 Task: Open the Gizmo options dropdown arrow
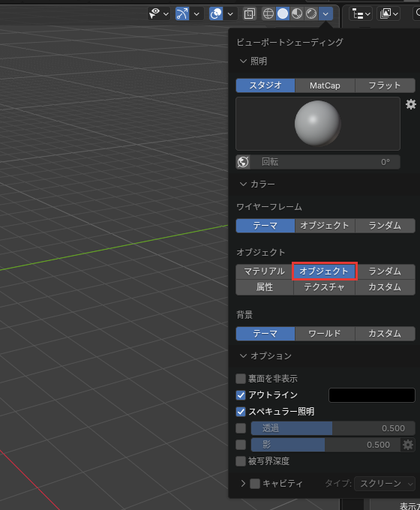click(196, 14)
